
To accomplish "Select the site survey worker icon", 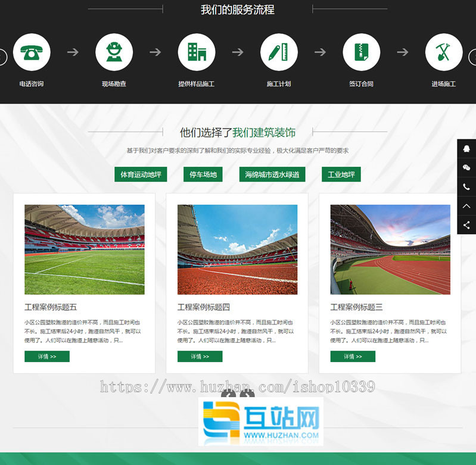I will click(x=114, y=52).
